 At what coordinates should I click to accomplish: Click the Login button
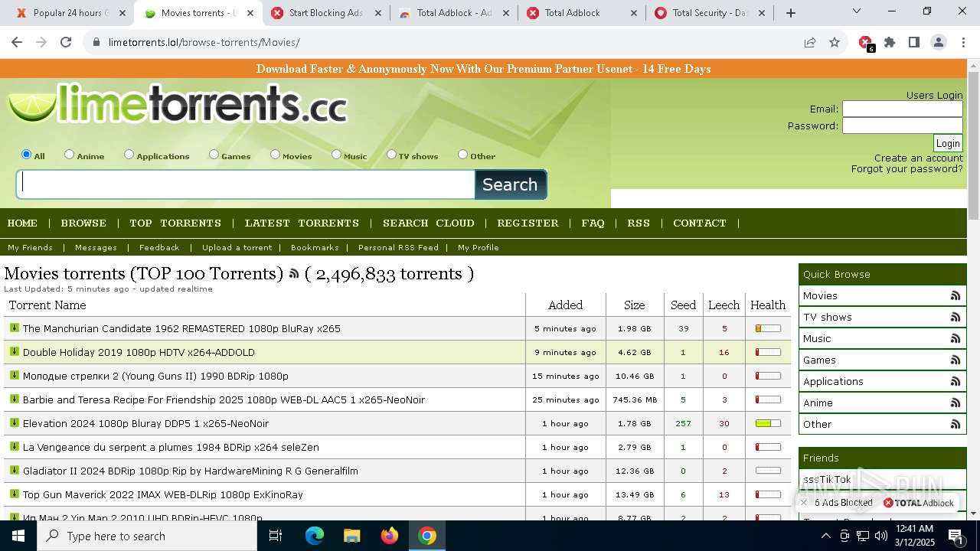(x=948, y=143)
